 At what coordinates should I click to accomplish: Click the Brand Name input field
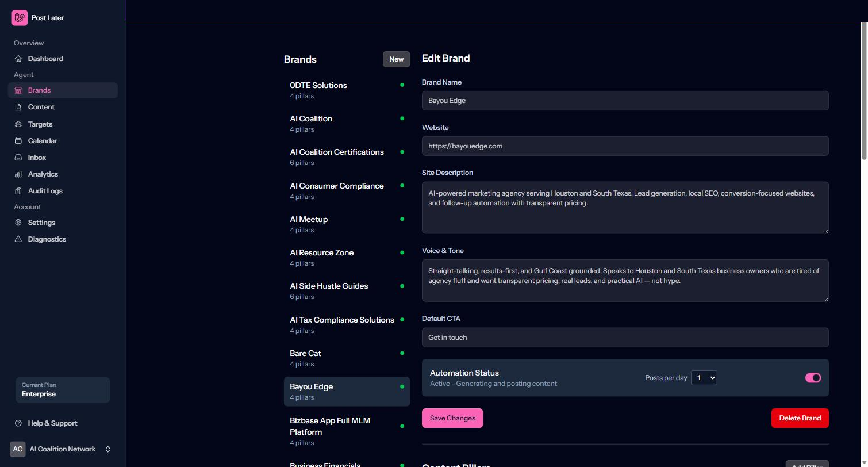(x=625, y=101)
